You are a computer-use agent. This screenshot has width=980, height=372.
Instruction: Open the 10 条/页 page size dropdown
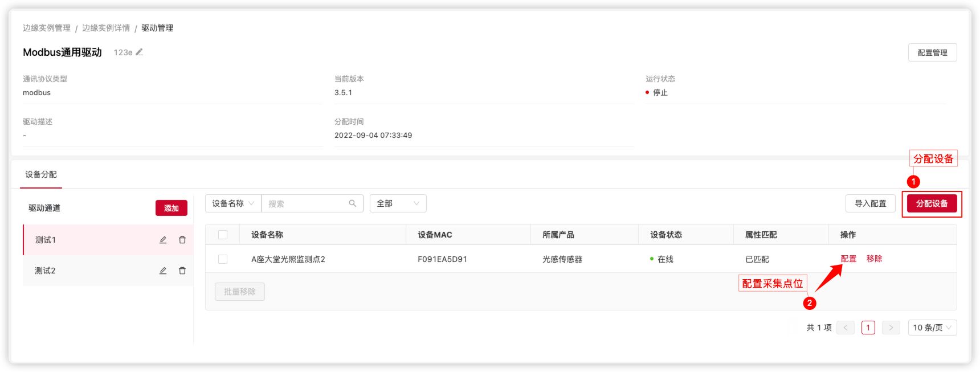coord(932,328)
